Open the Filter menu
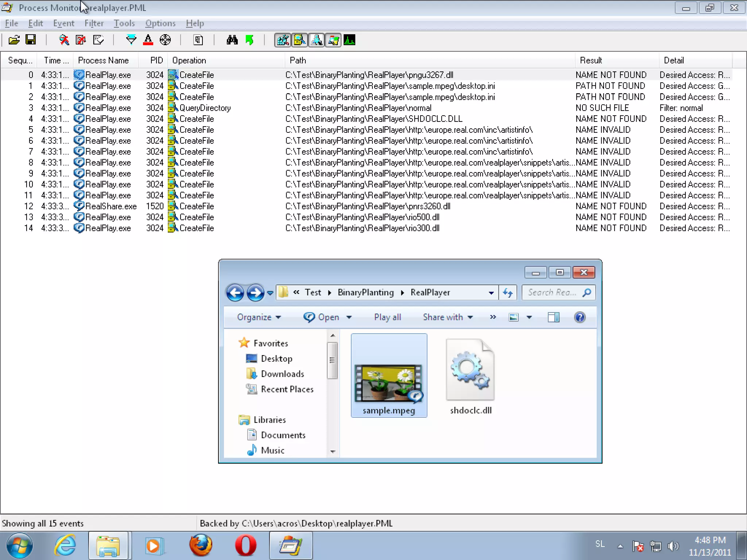 (94, 23)
